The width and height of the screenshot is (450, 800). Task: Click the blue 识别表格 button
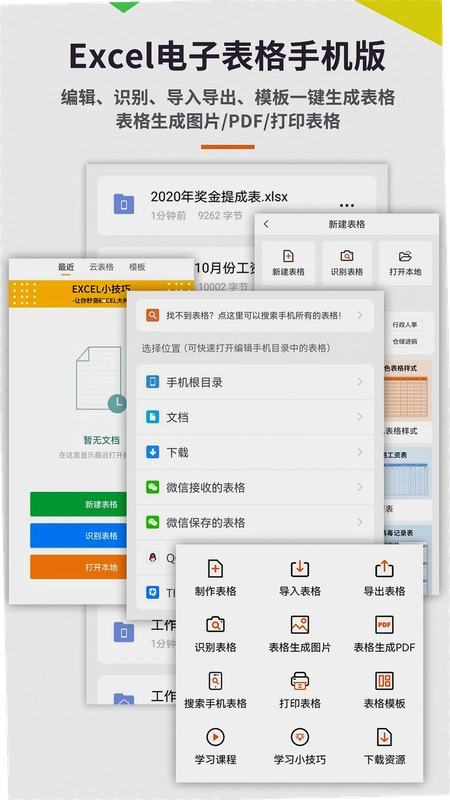[79, 536]
